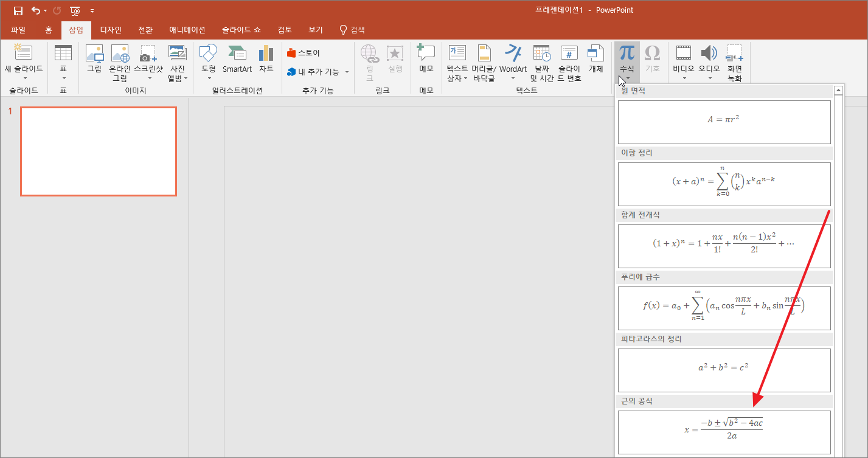Click the equation gallery scroll-up arrow

coord(839,91)
